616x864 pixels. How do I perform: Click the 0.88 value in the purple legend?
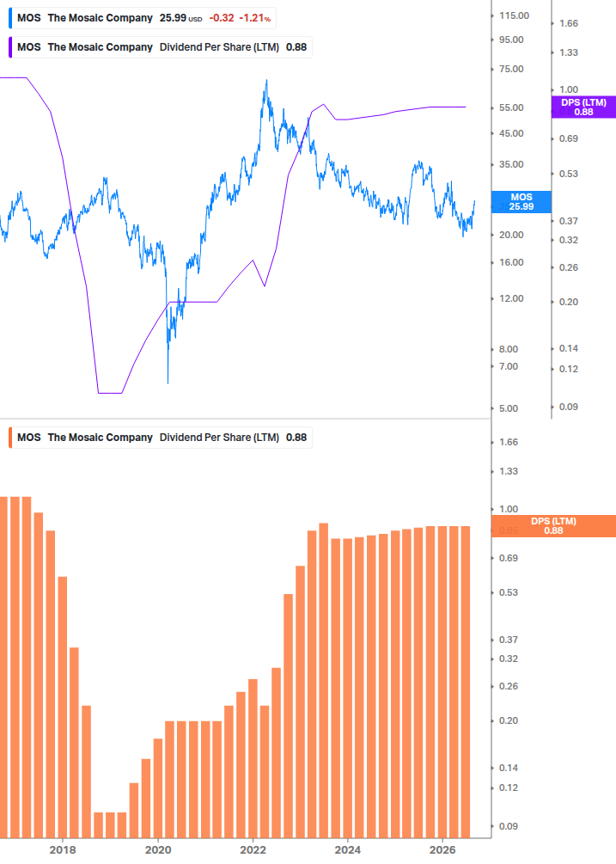(x=296, y=47)
